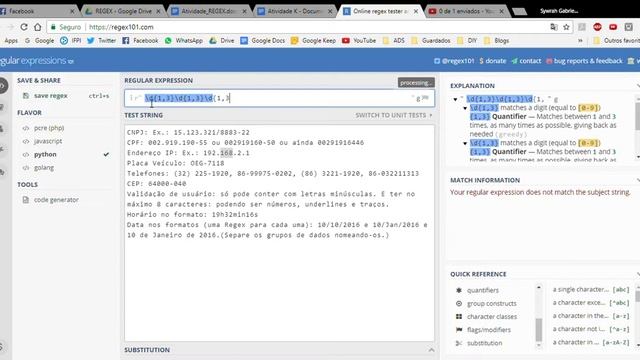Screen dimensions: 640x360
Task: Click the donate link in header
Action: pyautogui.click(x=493, y=61)
